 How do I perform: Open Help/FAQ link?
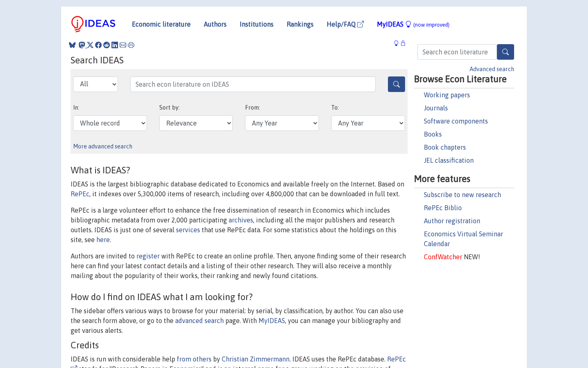(x=345, y=24)
